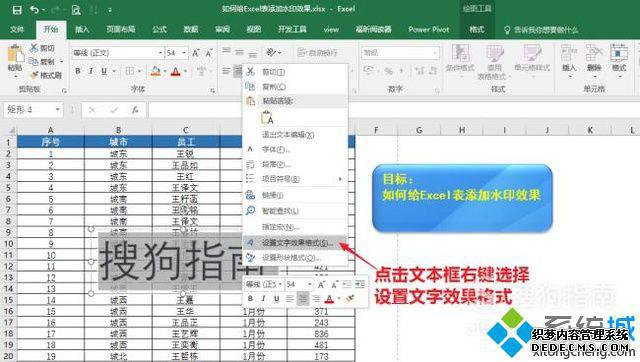Select 设置文字效果格式 in context menu
Viewport: 640px width, 362px height.
click(296, 243)
